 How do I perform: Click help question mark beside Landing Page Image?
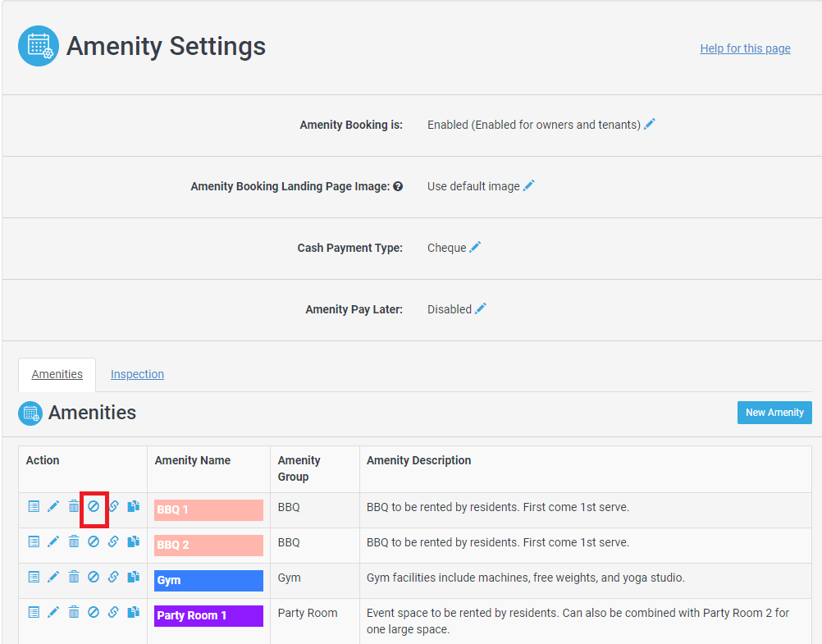[398, 186]
